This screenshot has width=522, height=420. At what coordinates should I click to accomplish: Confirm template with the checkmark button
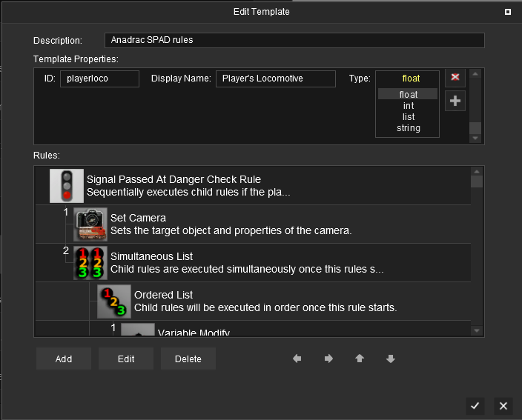tap(475, 406)
